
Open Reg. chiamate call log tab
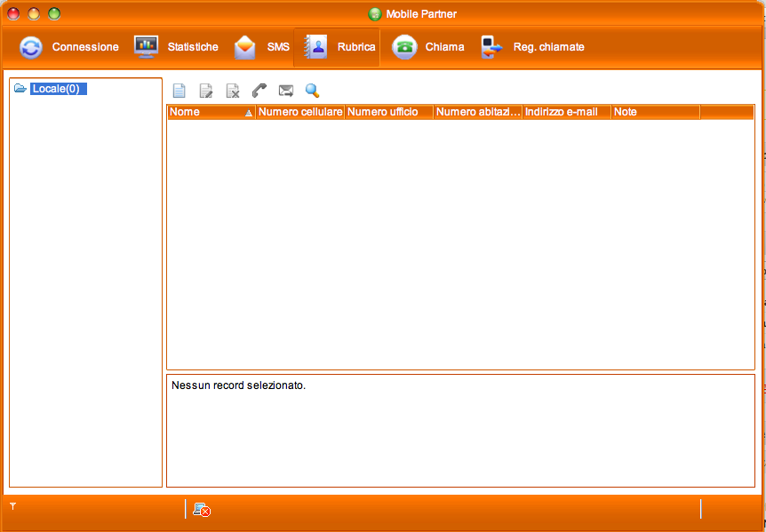(532, 47)
